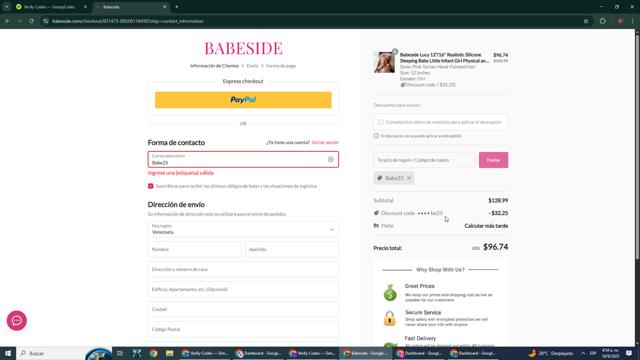Click the Flete shipping truck icon
This screenshot has width=640, height=360.
coord(376,226)
